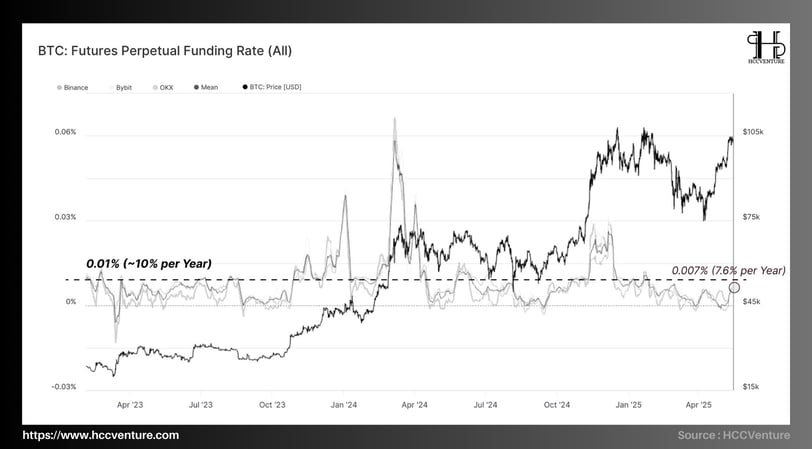Click the HCCVenture logo icon
The height and width of the screenshot is (449, 812).
pos(766,47)
